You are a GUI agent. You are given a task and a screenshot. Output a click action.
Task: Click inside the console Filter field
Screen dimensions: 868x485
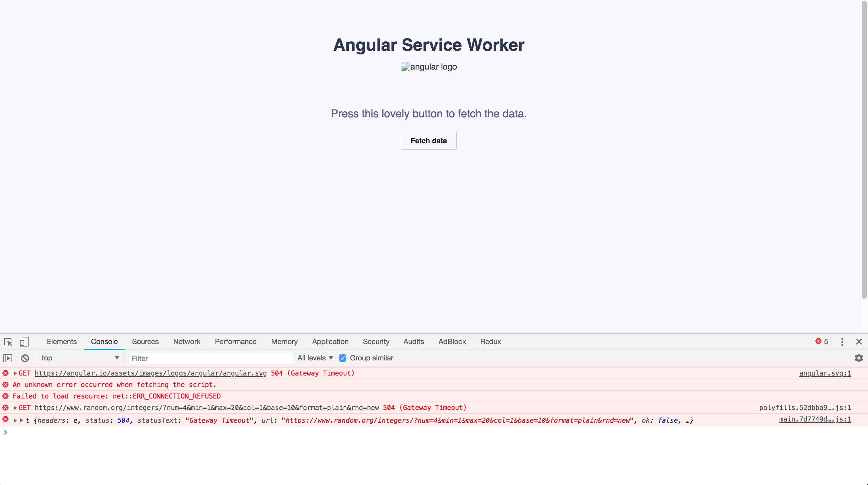point(209,358)
